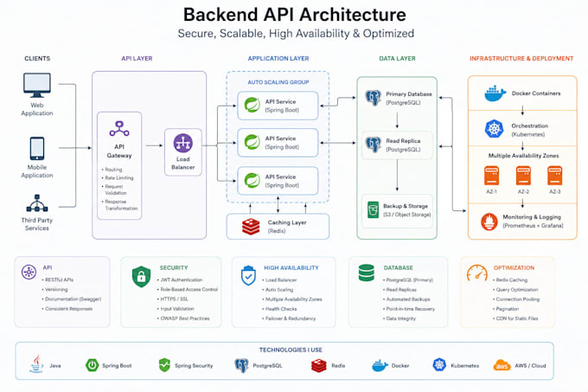Click the Web Application monitor icon
The image size is (588, 392).
point(36,85)
